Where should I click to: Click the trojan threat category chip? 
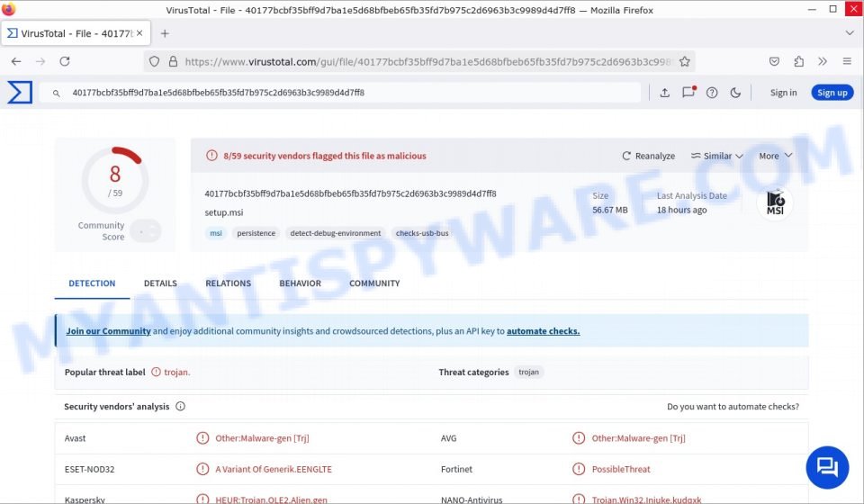528,372
